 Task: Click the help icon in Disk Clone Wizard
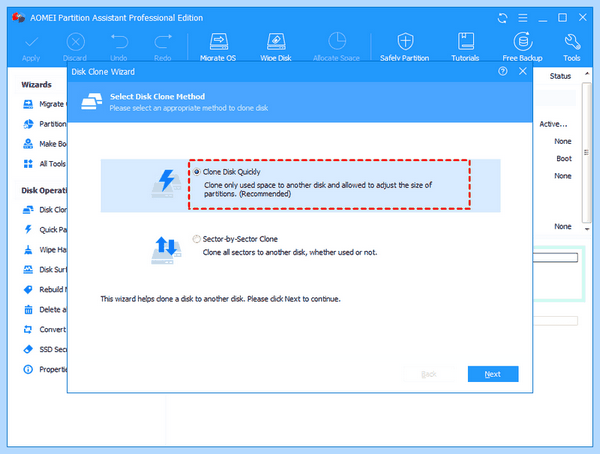point(503,71)
